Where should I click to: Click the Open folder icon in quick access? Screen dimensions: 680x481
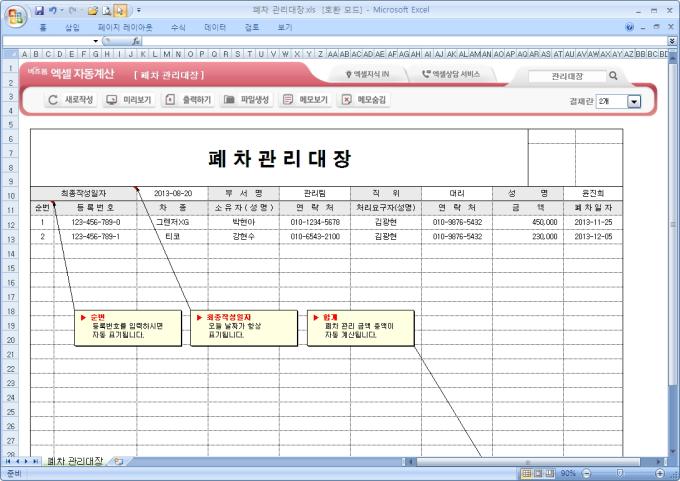click(92, 10)
